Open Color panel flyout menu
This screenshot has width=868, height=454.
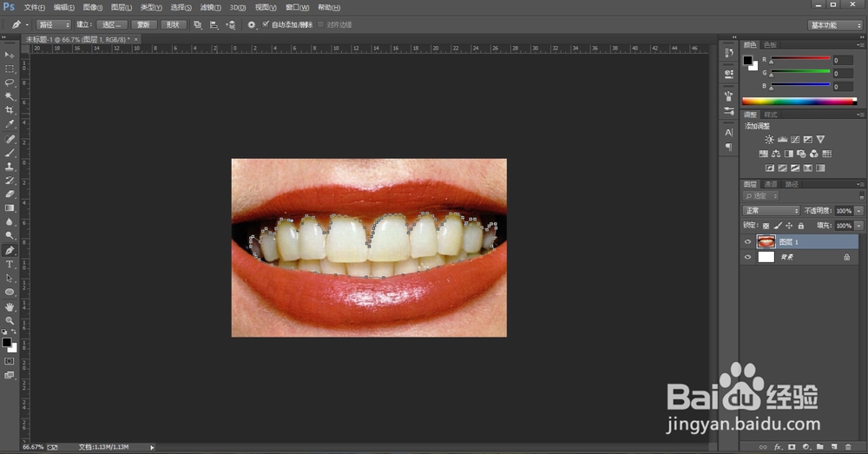click(860, 45)
